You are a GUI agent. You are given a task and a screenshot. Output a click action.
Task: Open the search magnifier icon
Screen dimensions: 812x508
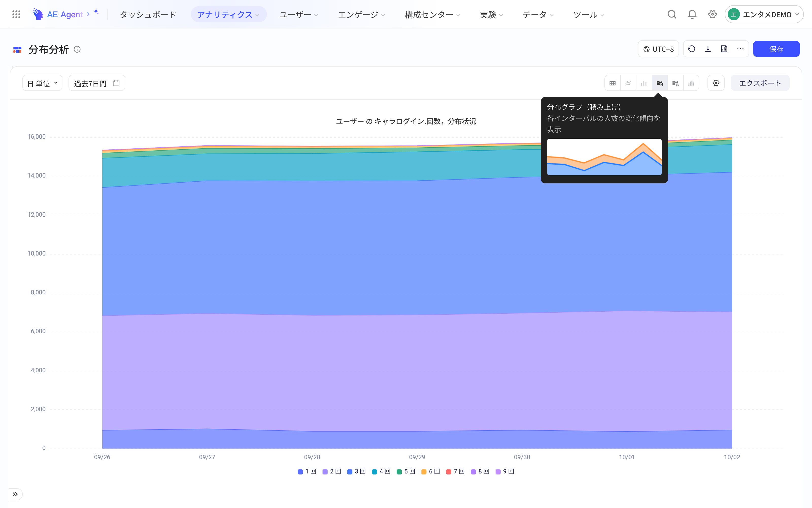(x=672, y=14)
